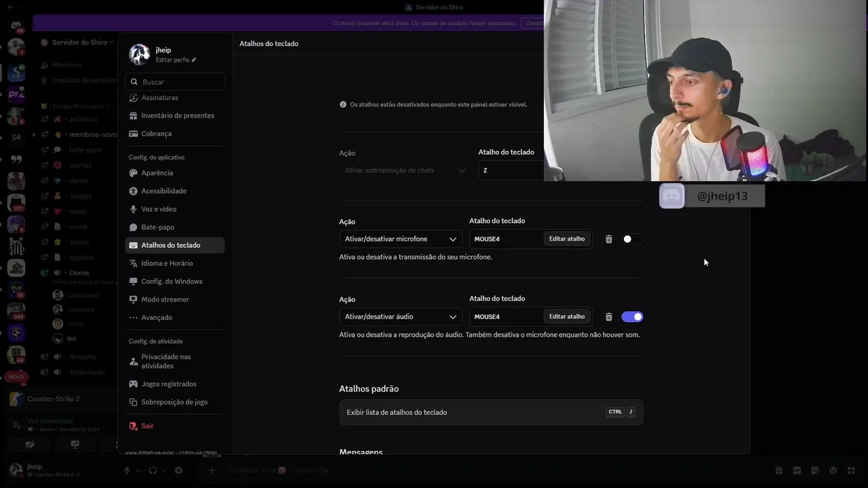Screen dimensions: 868x488
Task: Click the Counter-Strike 2 game icon in activity panel
Action: (x=16, y=399)
